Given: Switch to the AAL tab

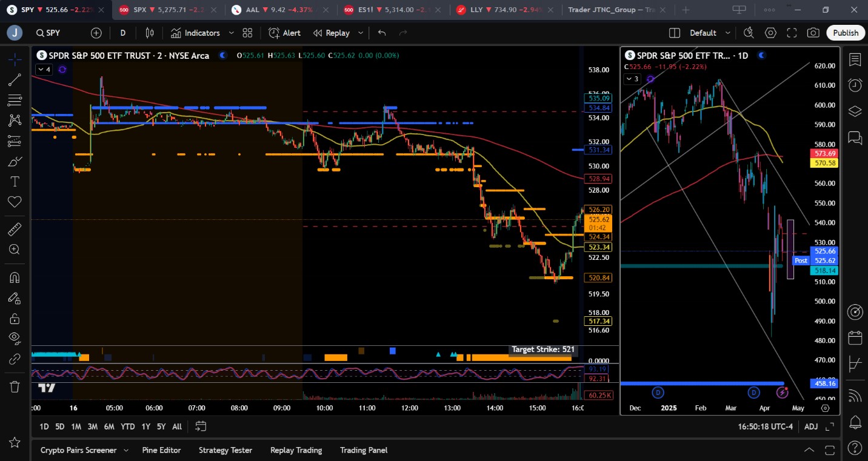Looking at the screenshot, I should pos(280,10).
